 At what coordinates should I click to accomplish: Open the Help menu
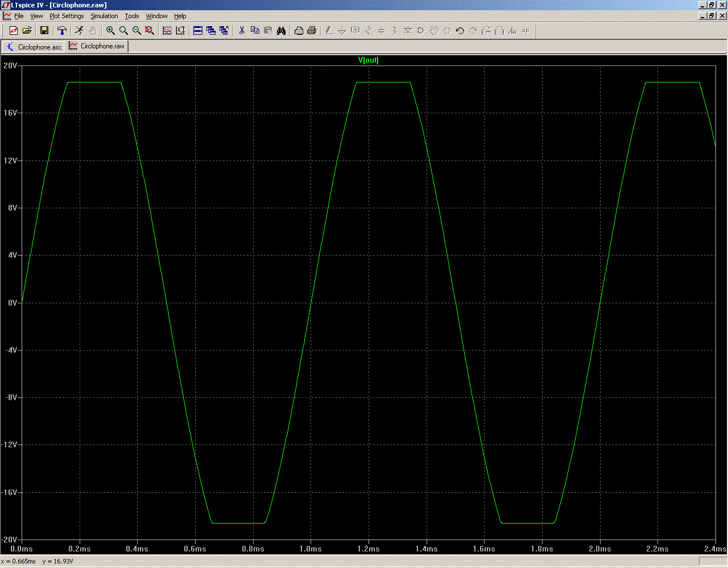(180, 16)
